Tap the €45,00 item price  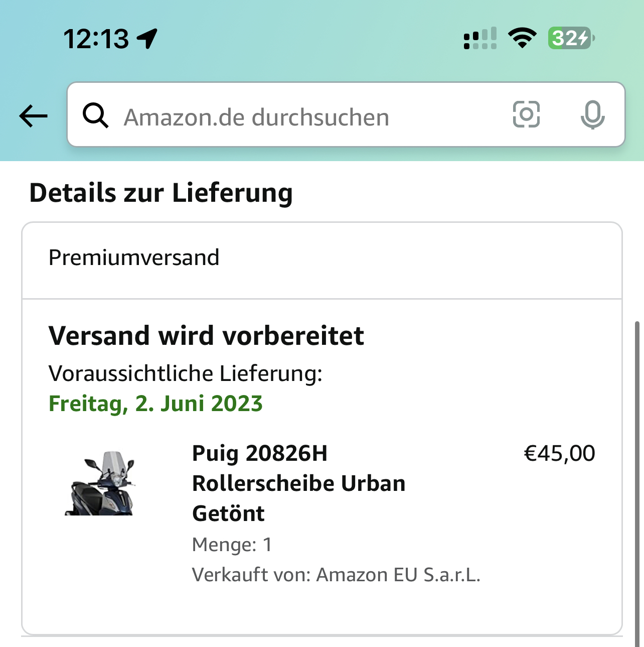click(x=559, y=453)
